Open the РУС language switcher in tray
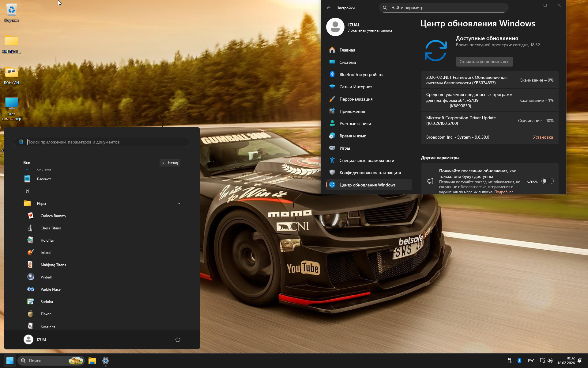588x368 pixels. [x=531, y=361]
